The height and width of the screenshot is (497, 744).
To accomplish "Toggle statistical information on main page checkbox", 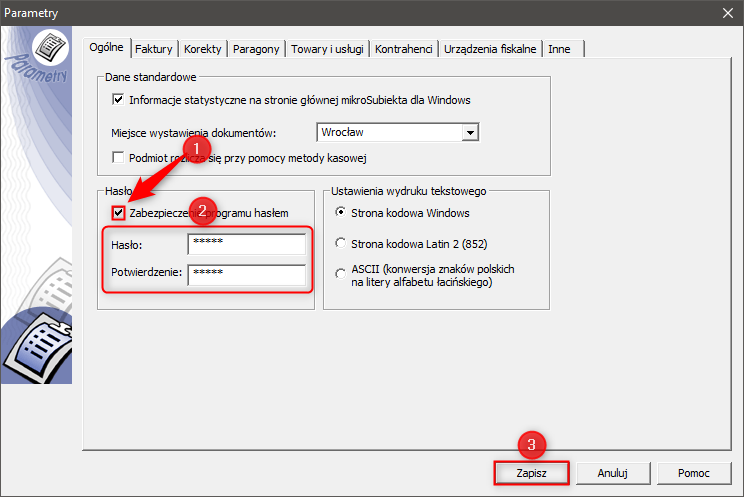I will click(x=118, y=100).
